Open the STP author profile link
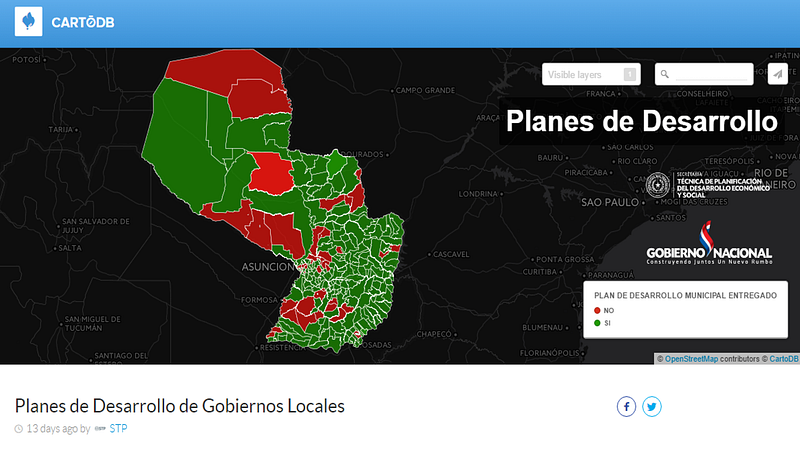 [x=118, y=429]
